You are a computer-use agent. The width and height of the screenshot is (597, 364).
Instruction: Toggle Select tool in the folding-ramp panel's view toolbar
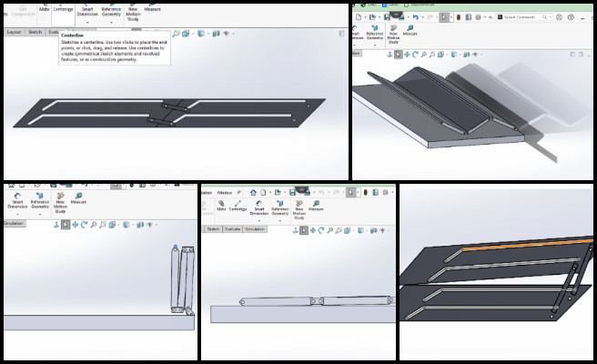pyautogui.click(x=399, y=55)
